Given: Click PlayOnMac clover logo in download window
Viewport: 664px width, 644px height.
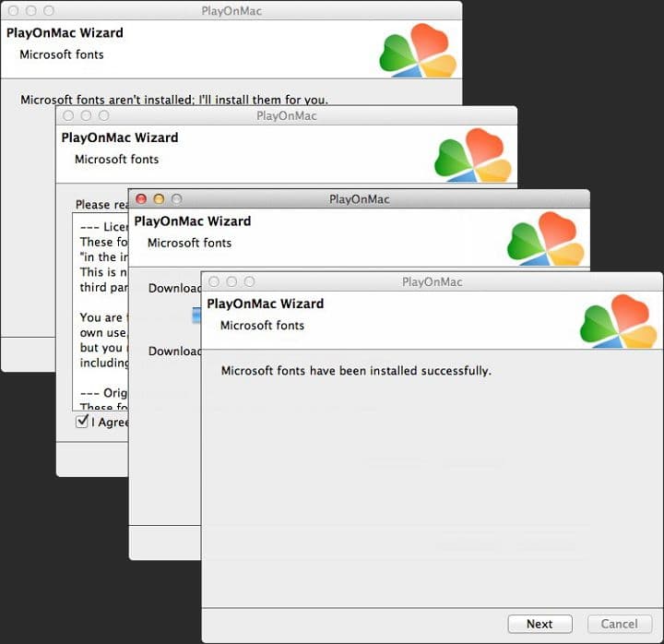Looking at the screenshot, I should click(547, 238).
